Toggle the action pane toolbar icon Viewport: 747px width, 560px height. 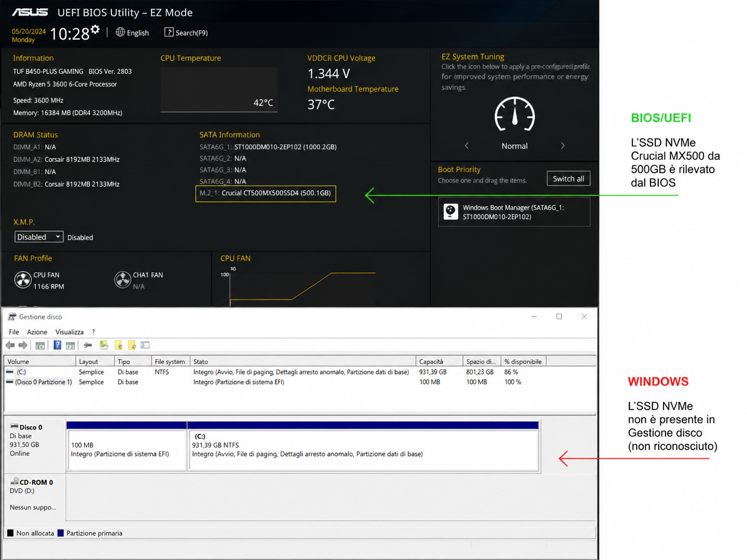(x=71, y=345)
